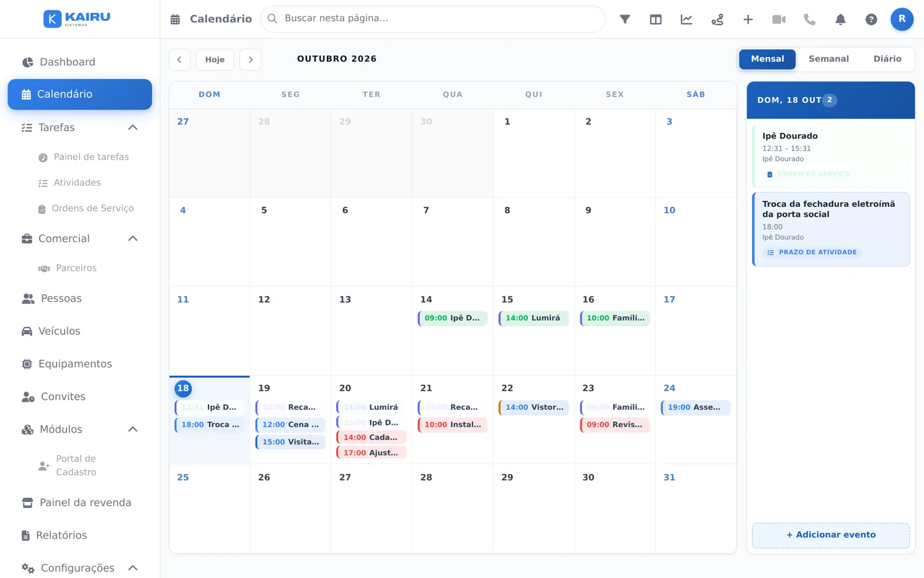Open 17:00 Ajust... event on day 20

click(x=371, y=453)
